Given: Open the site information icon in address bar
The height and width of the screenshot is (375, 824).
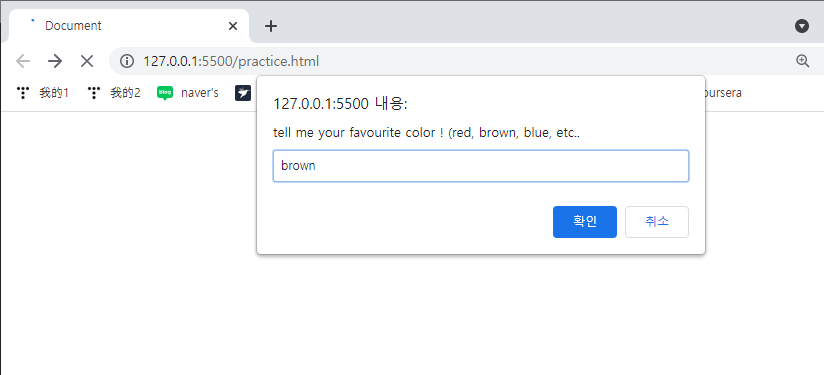Looking at the screenshot, I should (127, 61).
